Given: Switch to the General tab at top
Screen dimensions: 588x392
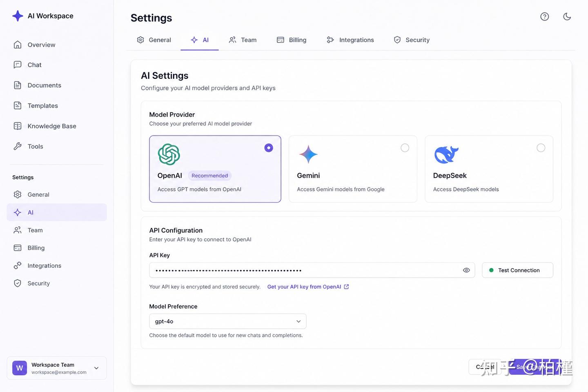Looking at the screenshot, I should [154, 40].
